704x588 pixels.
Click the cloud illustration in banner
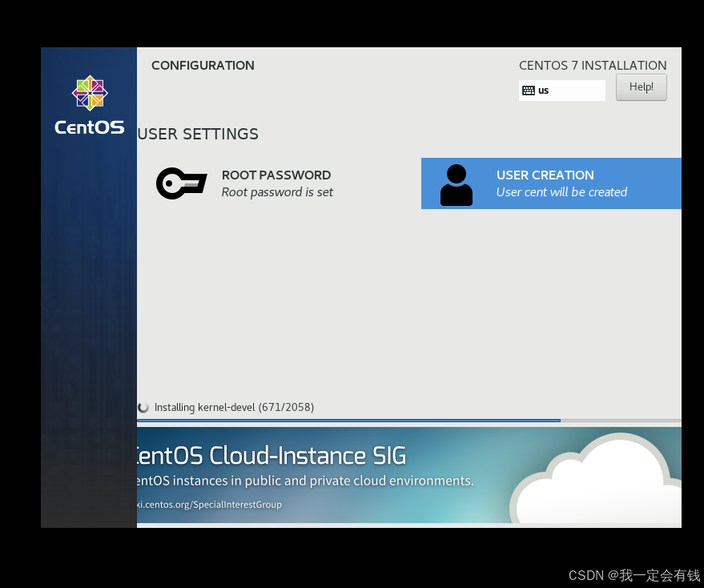(x=596, y=478)
